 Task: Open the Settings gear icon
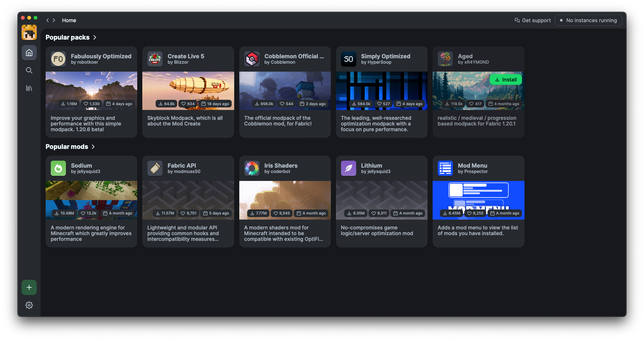29,305
